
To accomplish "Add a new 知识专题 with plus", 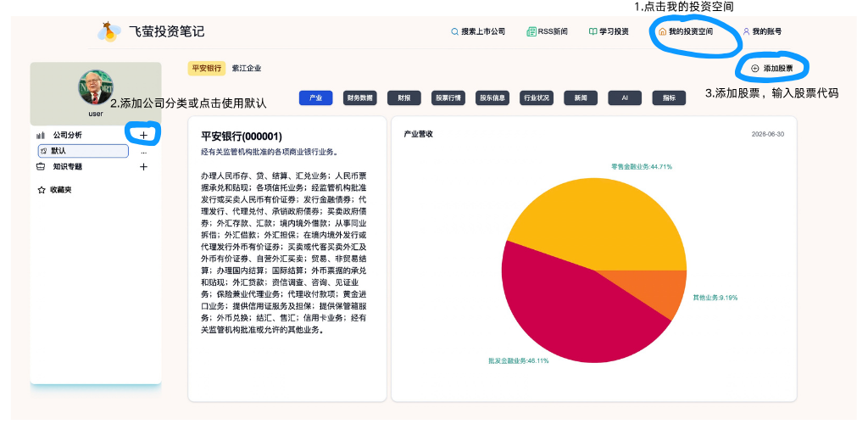I will pos(143,166).
